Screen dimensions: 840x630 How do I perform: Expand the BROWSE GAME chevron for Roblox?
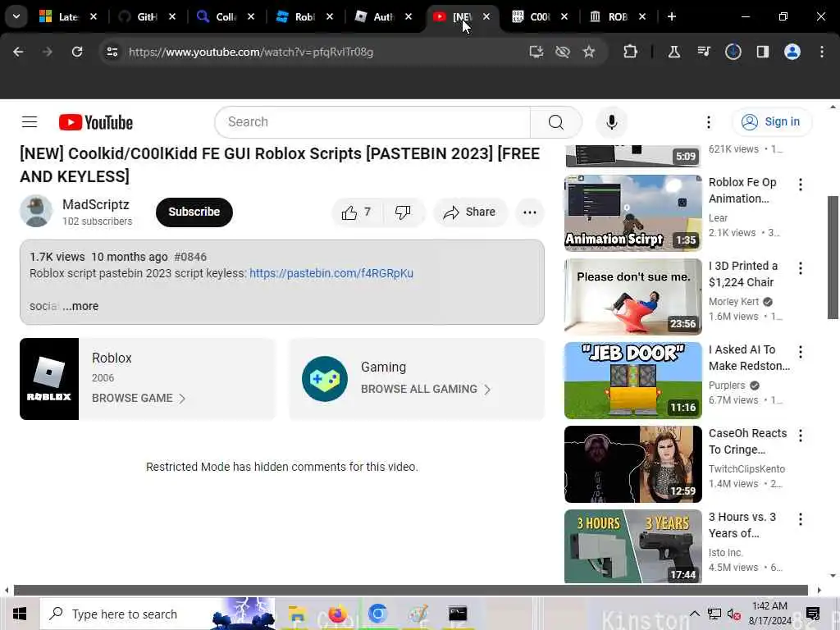coord(182,399)
